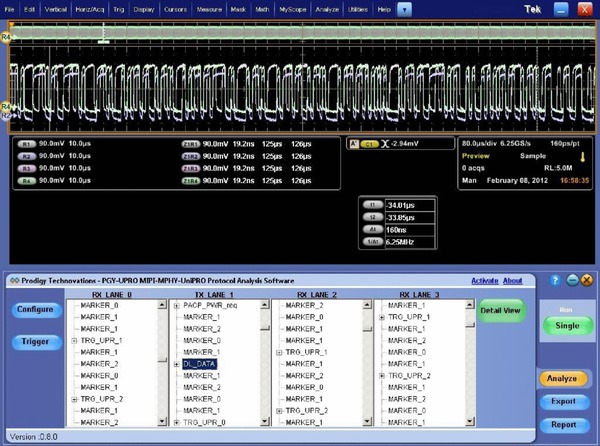The image size is (600, 446).
Task: Expand TRG_UPR_2 in RX LANE 3
Action: 382,376
